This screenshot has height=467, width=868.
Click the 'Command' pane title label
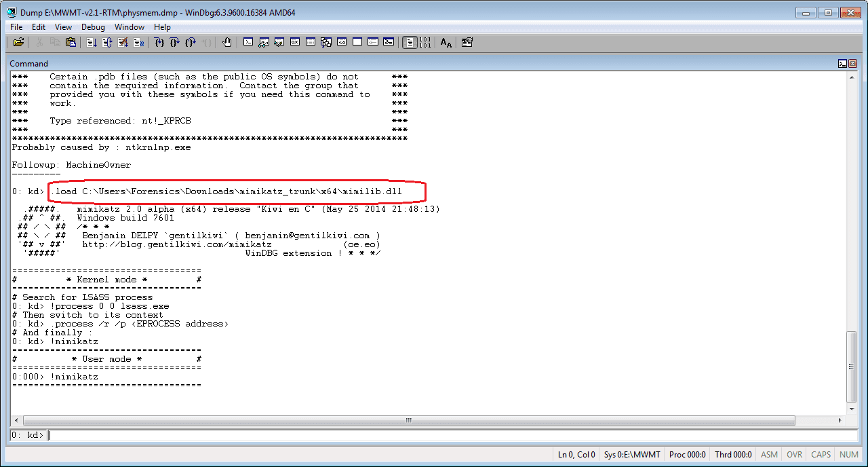(x=29, y=64)
